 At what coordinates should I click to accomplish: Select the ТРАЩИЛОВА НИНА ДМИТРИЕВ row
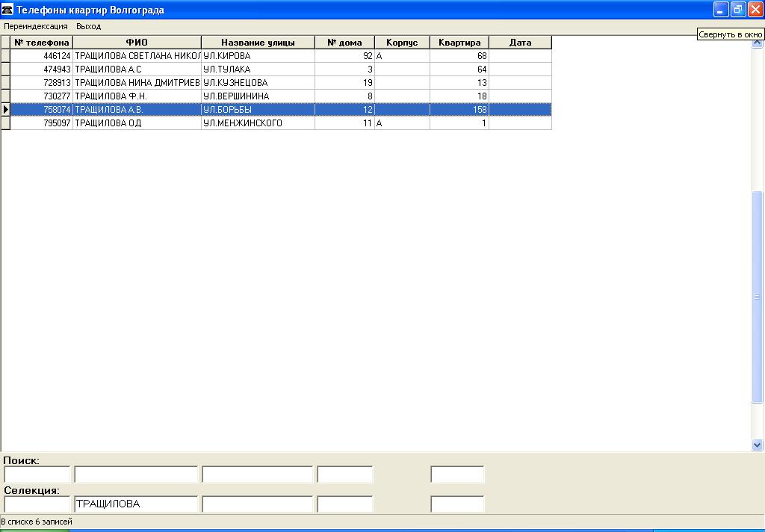click(137, 83)
